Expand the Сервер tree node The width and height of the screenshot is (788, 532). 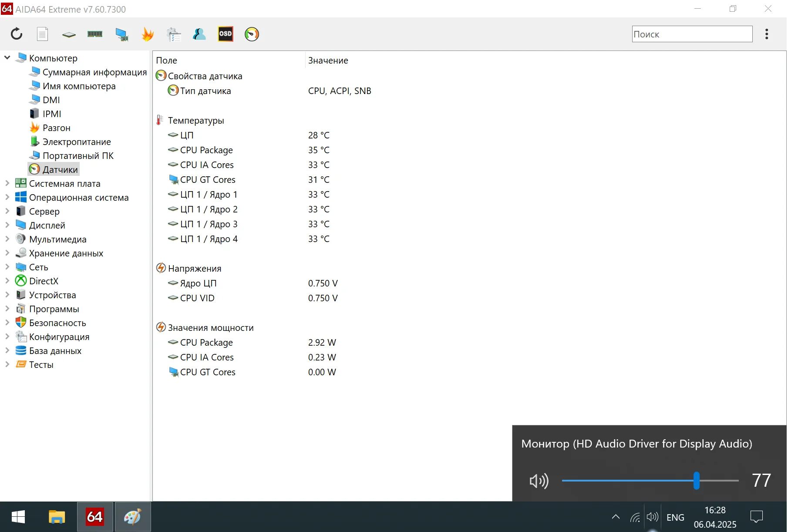[x=7, y=211]
